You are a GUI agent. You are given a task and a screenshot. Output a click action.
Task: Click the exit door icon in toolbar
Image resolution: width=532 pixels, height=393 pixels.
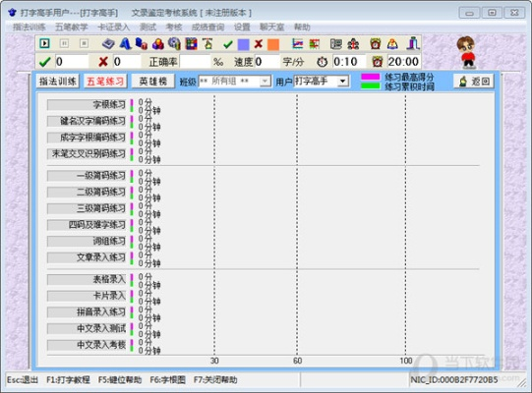(x=413, y=43)
